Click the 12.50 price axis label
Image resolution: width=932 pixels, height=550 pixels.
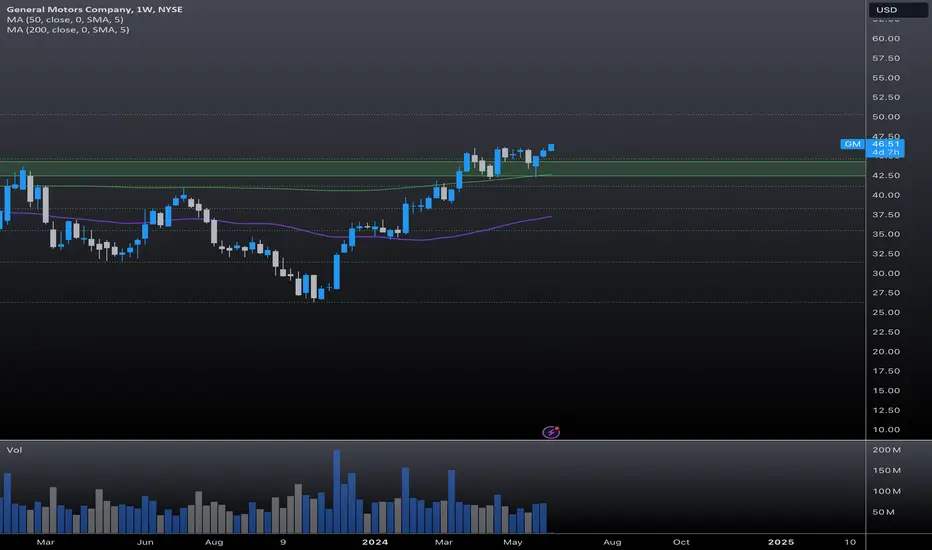(886, 410)
